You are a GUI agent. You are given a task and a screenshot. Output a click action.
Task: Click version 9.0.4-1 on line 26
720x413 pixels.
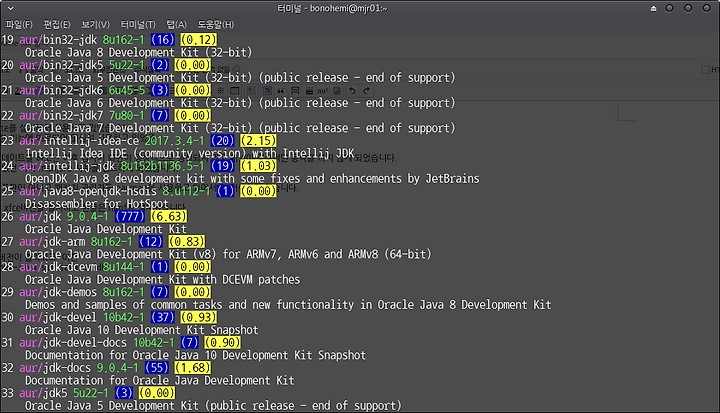tap(88, 217)
